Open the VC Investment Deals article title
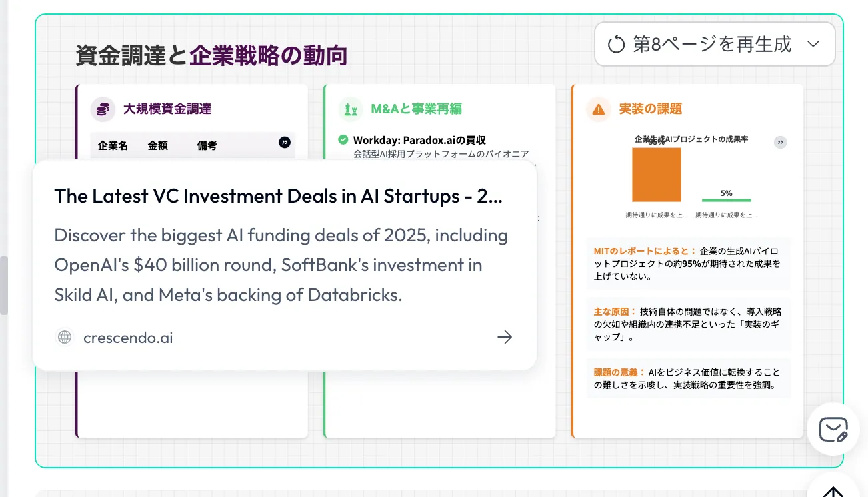 pos(278,196)
